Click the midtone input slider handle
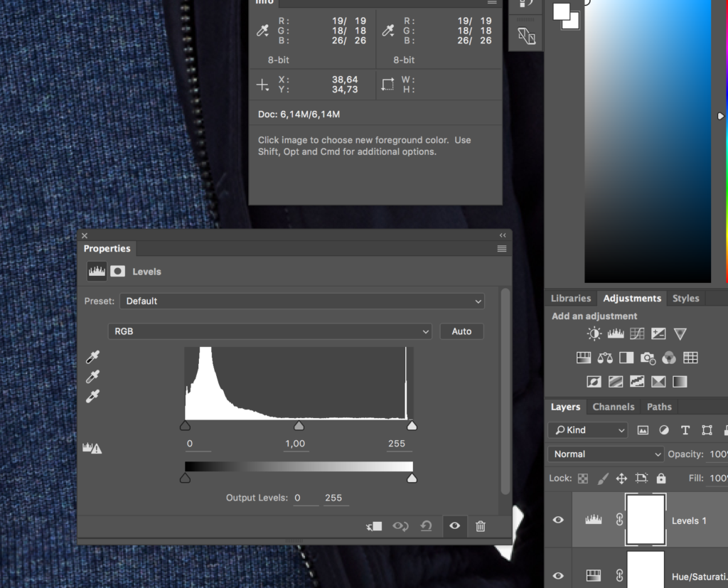The height and width of the screenshot is (588, 728). (299, 425)
